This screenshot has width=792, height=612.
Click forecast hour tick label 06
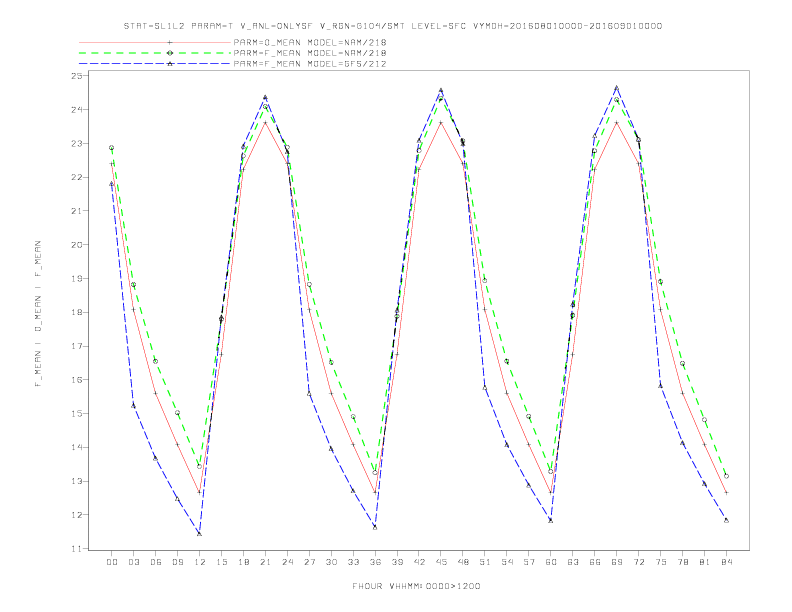point(156,562)
